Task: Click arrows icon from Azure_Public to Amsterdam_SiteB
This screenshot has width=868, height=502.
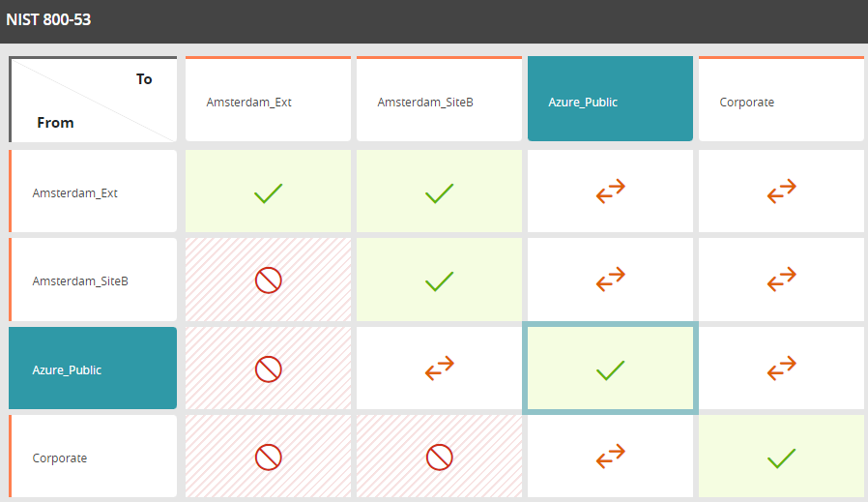Action: pyautogui.click(x=439, y=369)
